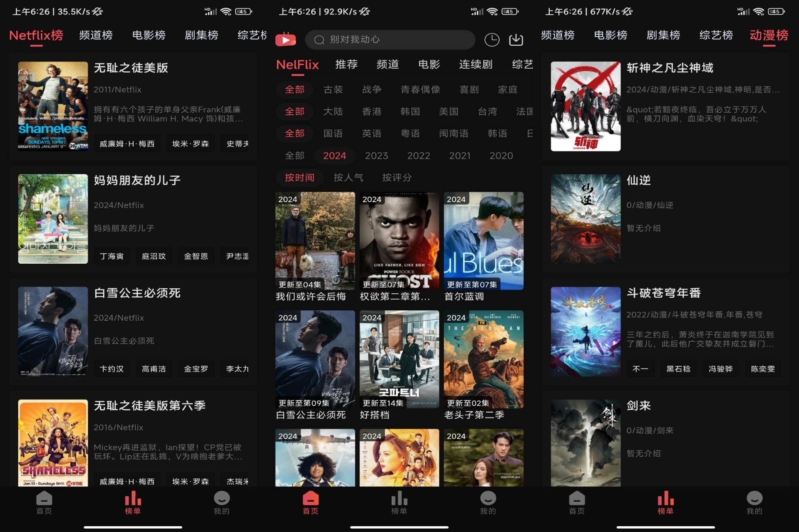Click the actor tag 威廉姆·H·梅西
Viewport: 799px width, 532px height.
pos(127,143)
